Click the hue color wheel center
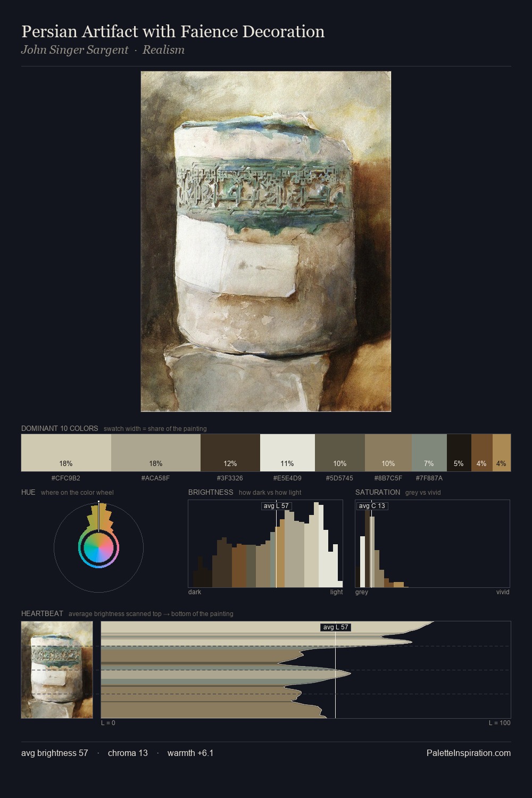The width and height of the screenshot is (532, 798). point(98,547)
